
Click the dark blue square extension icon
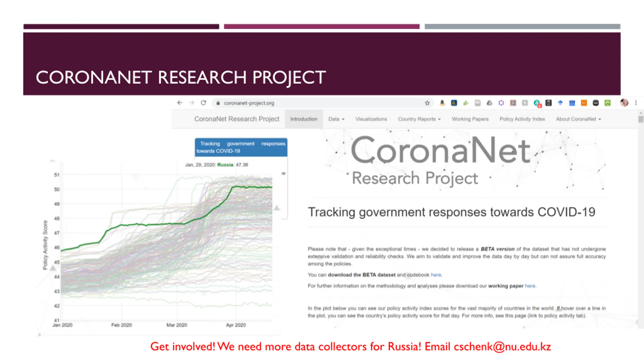pos(454,103)
